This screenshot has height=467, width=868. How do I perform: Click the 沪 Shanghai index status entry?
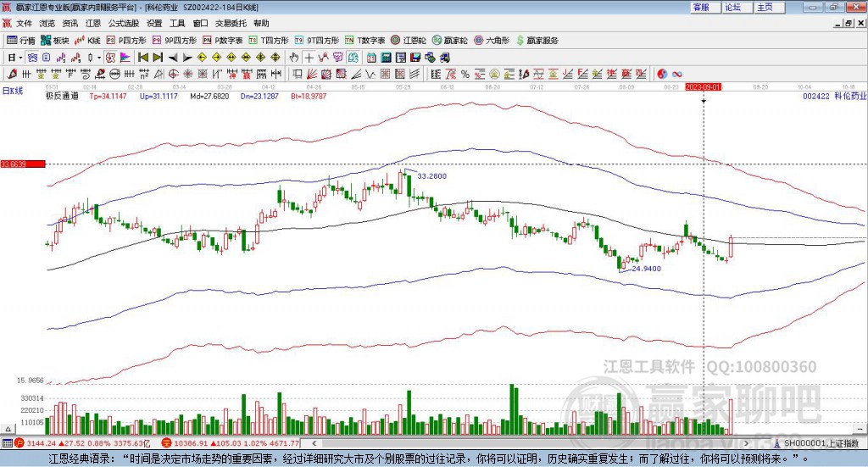pyautogui.click(x=82, y=443)
